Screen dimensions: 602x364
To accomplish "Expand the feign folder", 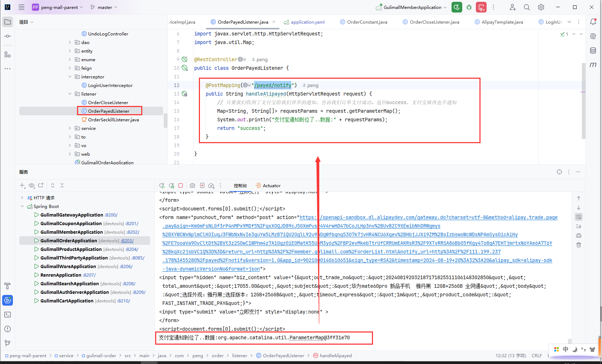I will point(70,68).
